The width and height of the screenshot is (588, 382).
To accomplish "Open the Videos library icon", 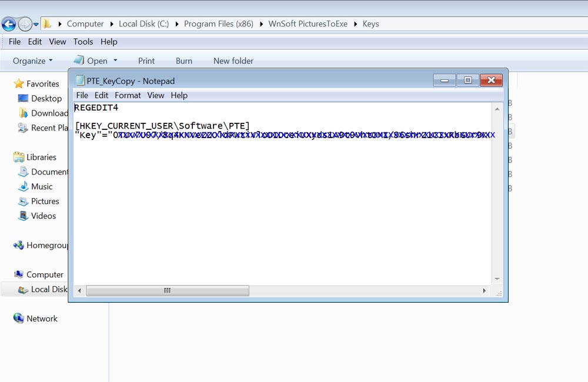I will tap(23, 216).
